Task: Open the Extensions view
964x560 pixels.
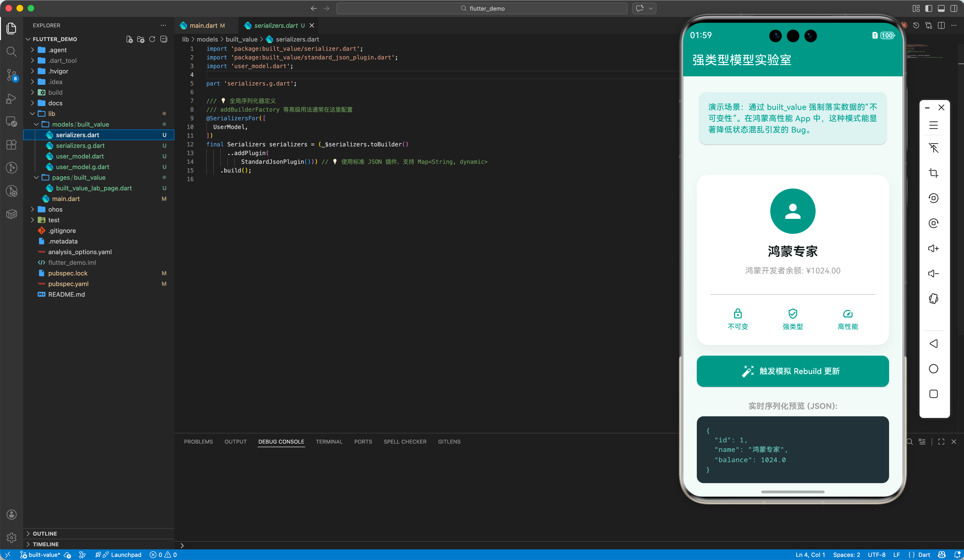Action: point(12,144)
